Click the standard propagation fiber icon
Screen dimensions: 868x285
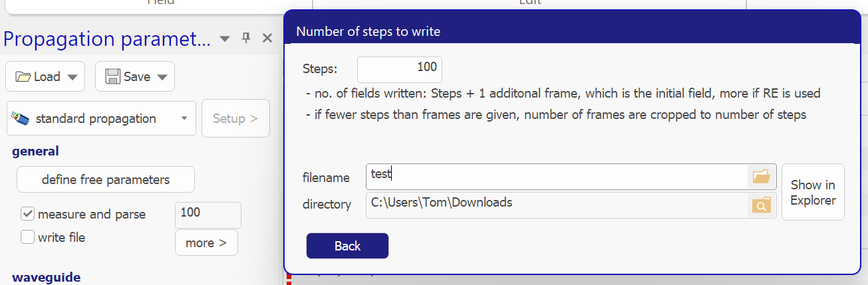(x=21, y=119)
